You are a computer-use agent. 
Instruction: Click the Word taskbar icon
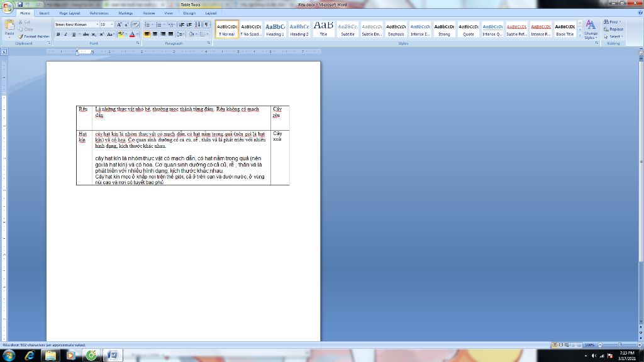(113, 356)
